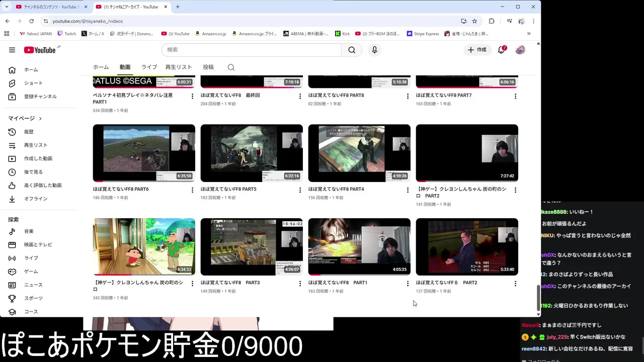Play the ほぼ覚えてないFF8 PART3 thumbnail
644x362 pixels.
[252, 247]
